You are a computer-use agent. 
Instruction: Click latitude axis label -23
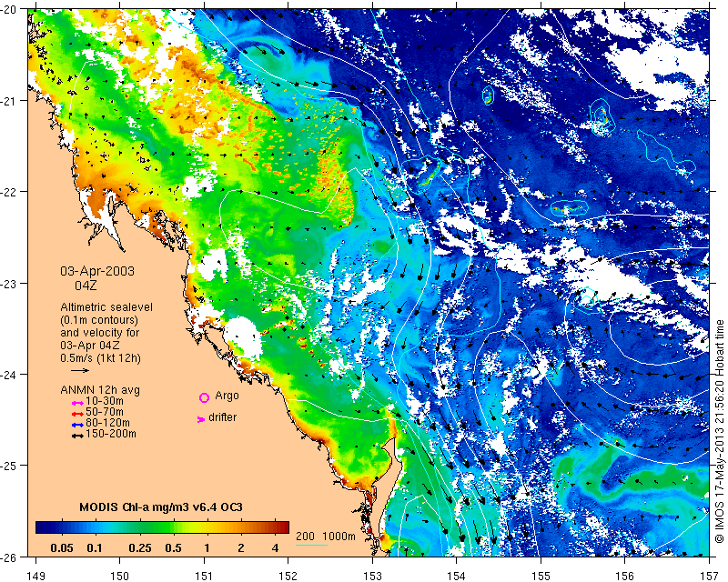8,283
